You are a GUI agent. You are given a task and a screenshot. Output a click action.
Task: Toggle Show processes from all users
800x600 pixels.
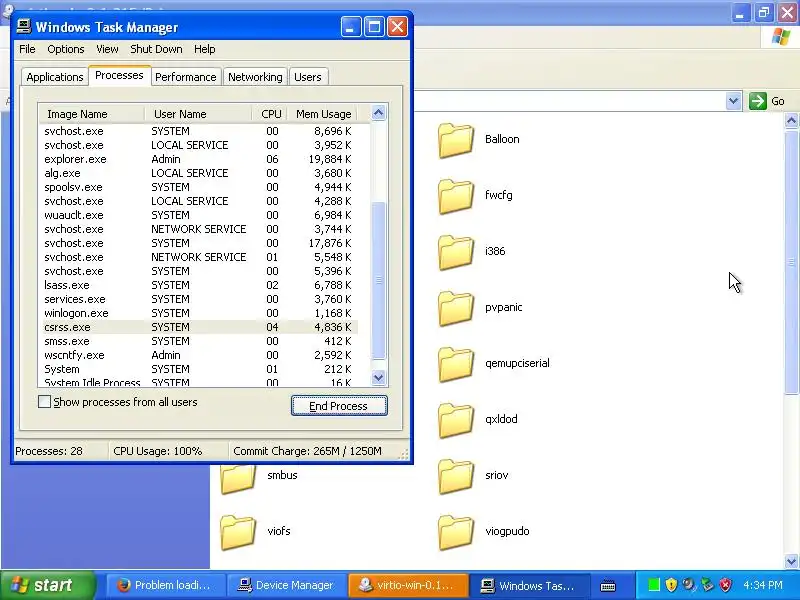point(44,402)
